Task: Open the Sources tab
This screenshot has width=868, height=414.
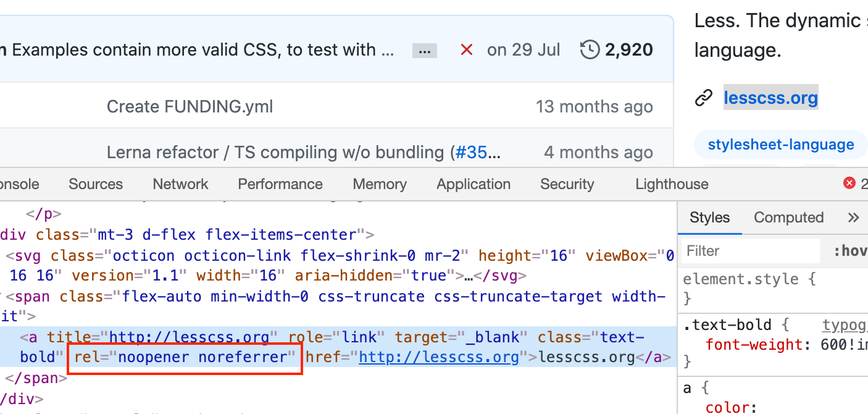Action: point(96,184)
